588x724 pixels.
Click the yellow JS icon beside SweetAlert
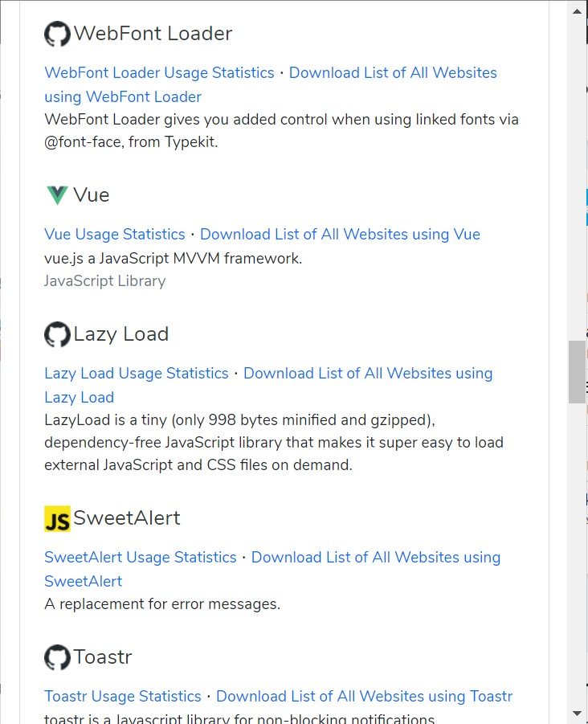point(57,519)
